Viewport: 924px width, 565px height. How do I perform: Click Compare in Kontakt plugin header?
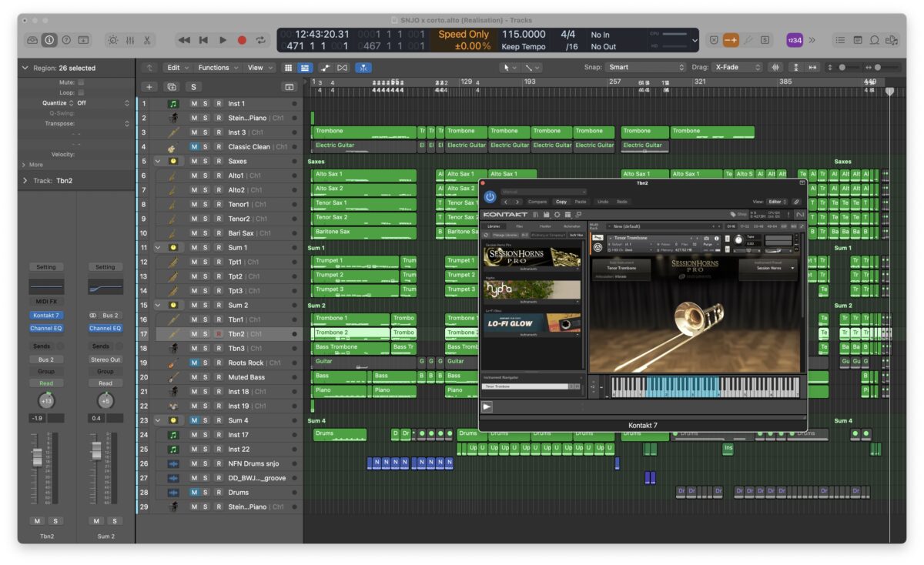(537, 202)
